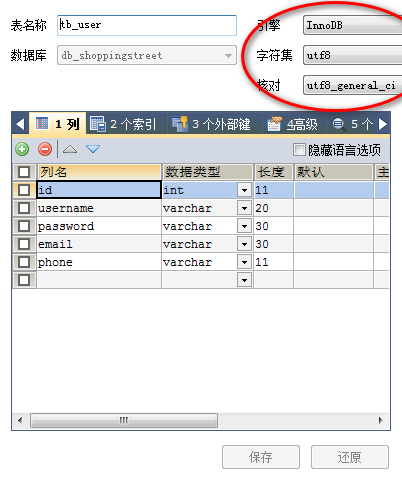Click the '长度' column header
The height and width of the screenshot is (481, 402).
(x=274, y=172)
